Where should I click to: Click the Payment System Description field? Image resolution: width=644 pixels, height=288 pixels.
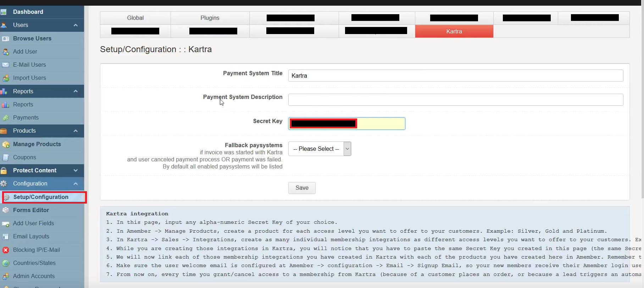[x=456, y=100]
